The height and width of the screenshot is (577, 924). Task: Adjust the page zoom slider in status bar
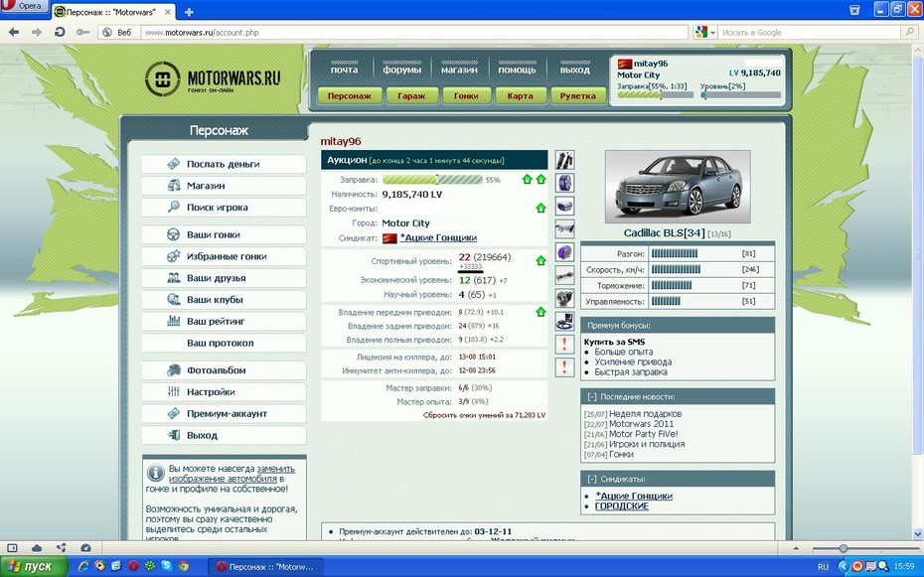844,549
